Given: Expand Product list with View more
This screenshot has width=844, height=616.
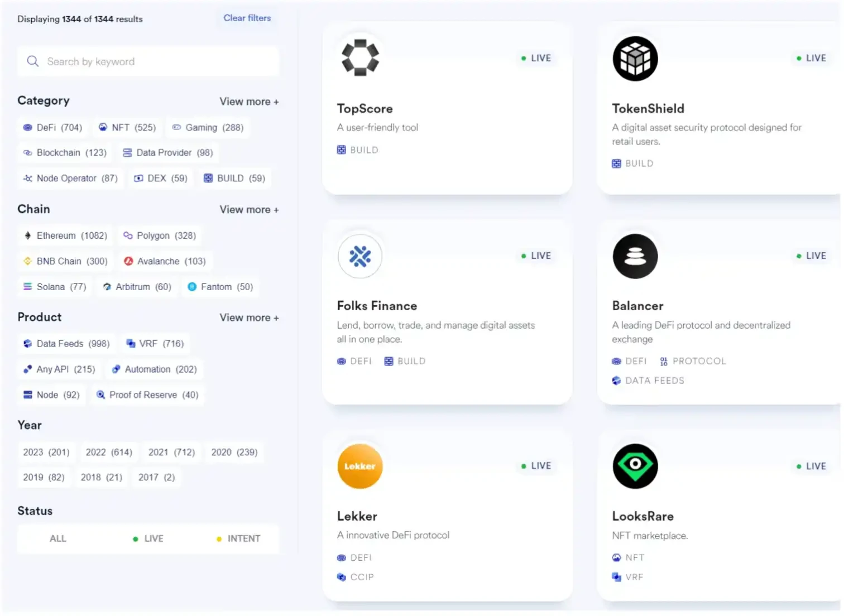Looking at the screenshot, I should pyautogui.click(x=249, y=317).
